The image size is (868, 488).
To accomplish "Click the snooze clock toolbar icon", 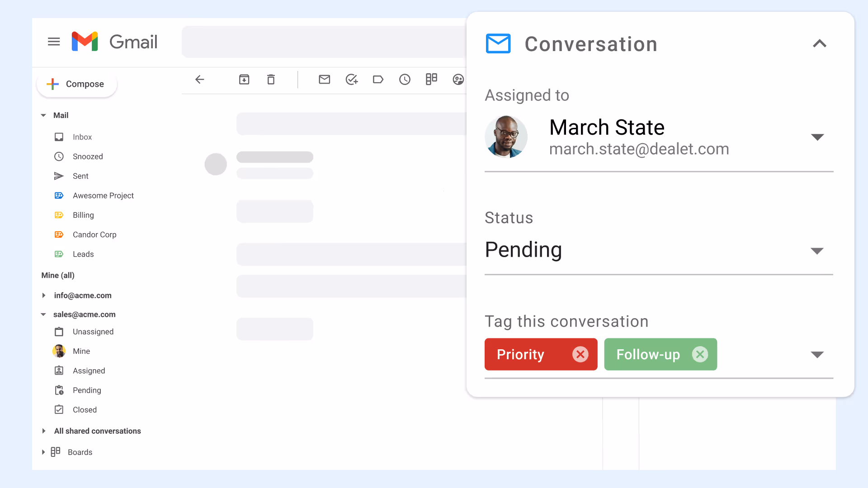I will [405, 80].
